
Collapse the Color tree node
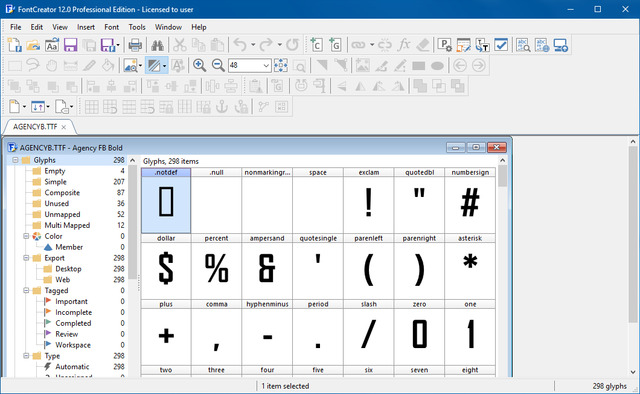(26, 236)
